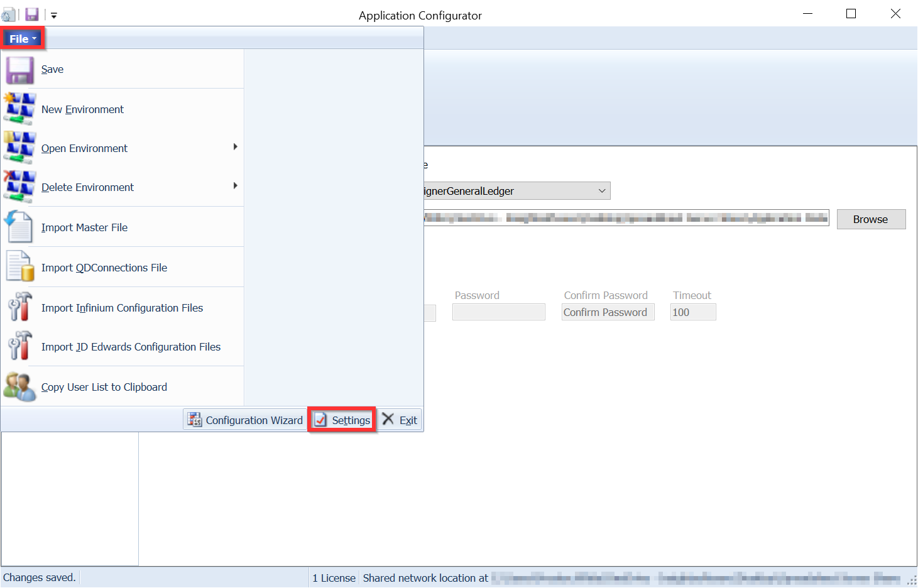Maximize the Application Configurator window
This screenshot has height=588, width=918.
point(851,14)
